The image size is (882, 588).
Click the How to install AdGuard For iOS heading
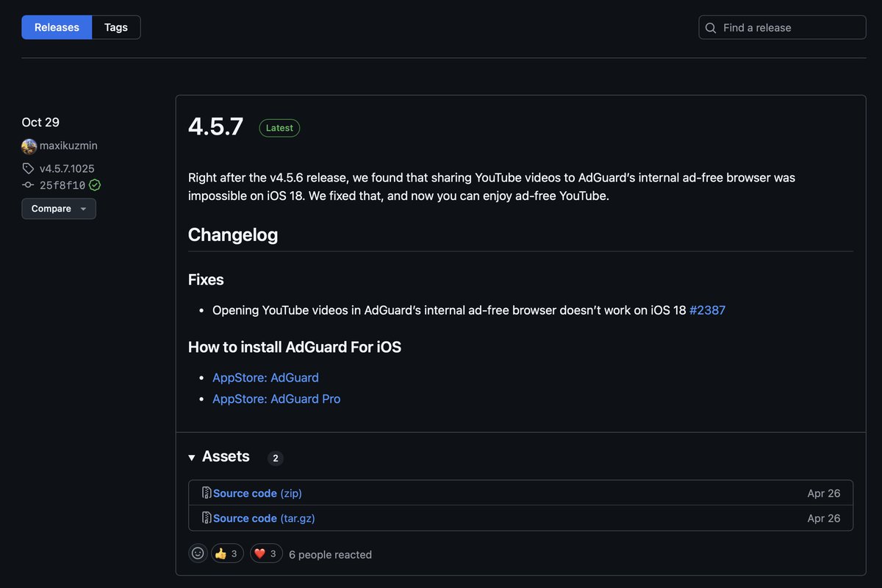[x=295, y=347]
